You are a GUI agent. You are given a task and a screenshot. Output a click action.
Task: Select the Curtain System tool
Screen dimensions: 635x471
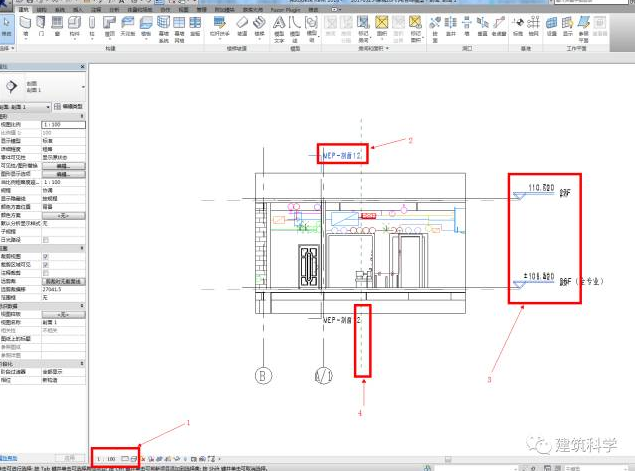tap(164, 29)
